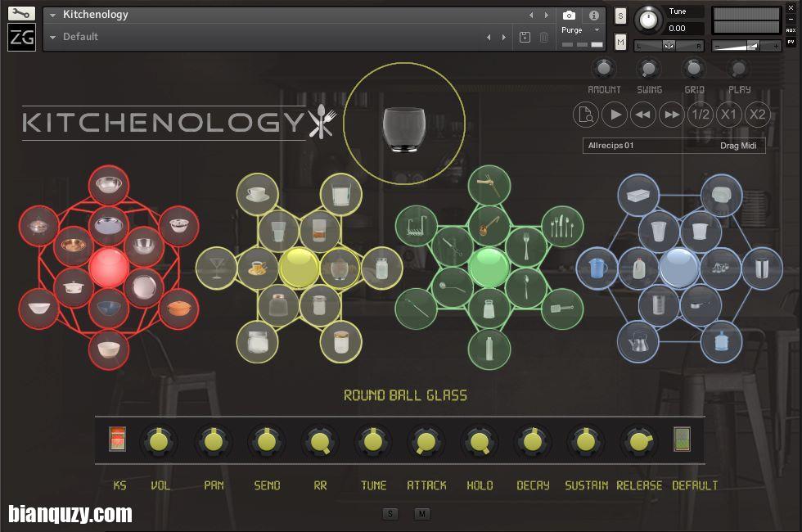Select the water cooler bottle instrument

(721, 342)
